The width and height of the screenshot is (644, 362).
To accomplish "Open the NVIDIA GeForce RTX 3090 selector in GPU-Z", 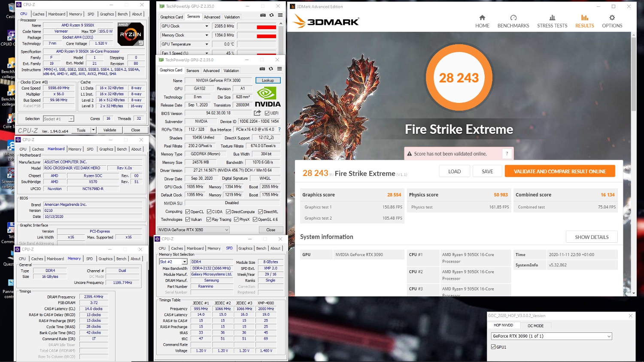I will click(193, 230).
